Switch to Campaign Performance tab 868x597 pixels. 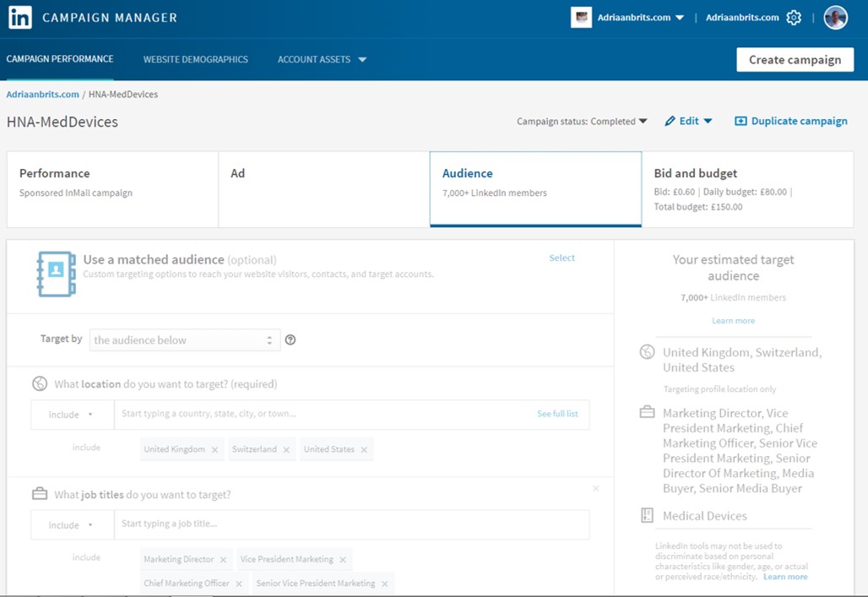pyautogui.click(x=60, y=59)
